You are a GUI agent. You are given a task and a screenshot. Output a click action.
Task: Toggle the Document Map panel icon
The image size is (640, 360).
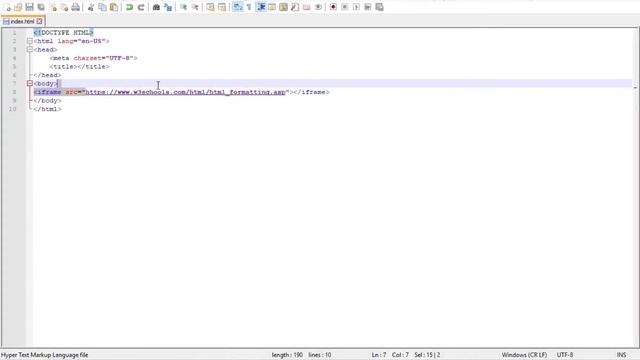(x=283, y=7)
